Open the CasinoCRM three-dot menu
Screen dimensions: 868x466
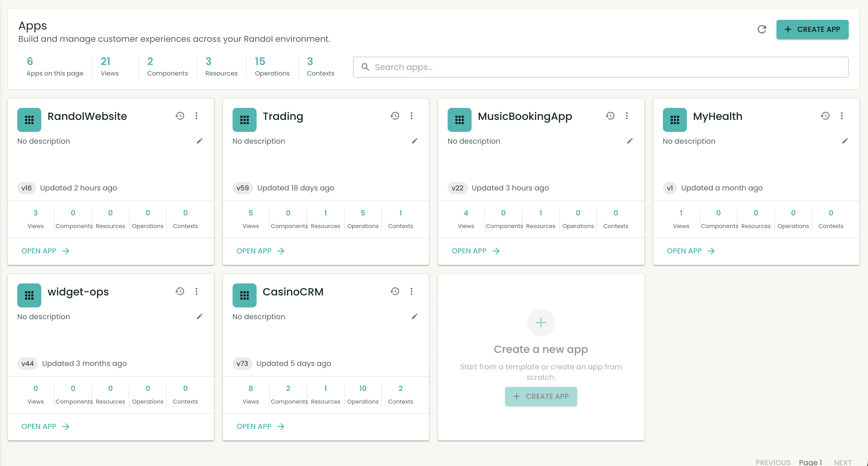[x=412, y=291]
